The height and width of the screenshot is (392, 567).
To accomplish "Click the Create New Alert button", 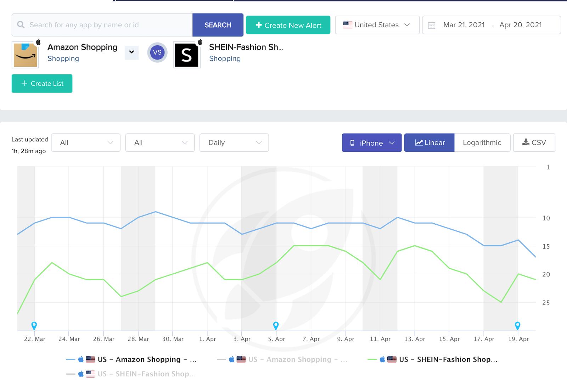I will 288,25.
